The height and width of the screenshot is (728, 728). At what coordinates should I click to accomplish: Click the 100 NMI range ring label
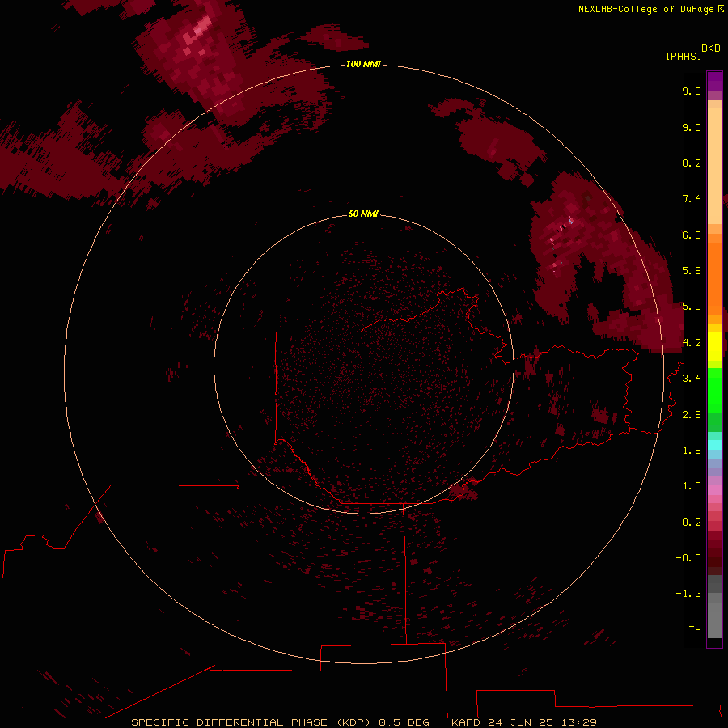pyautogui.click(x=363, y=64)
